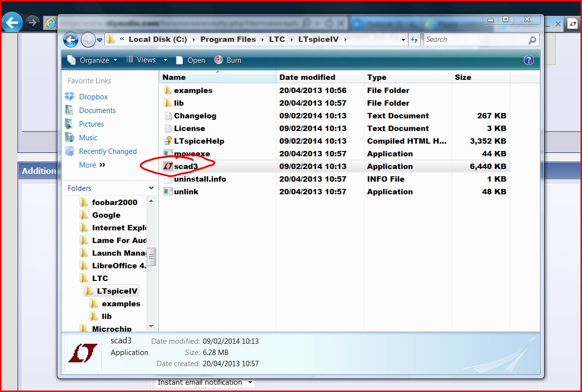This screenshot has width=582, height=392.
Task: Sort by the Type column header
Action: coord(407,77)
